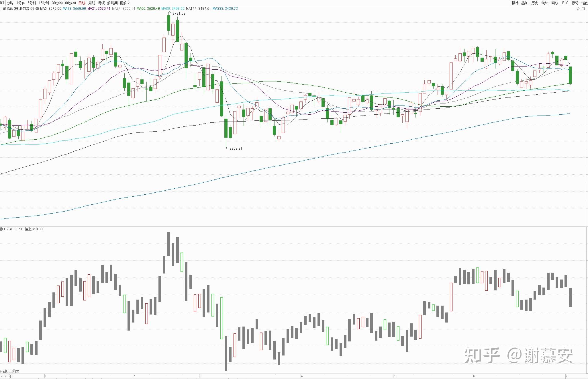Open 多周期 multi-period view

(x=112, y=3)
